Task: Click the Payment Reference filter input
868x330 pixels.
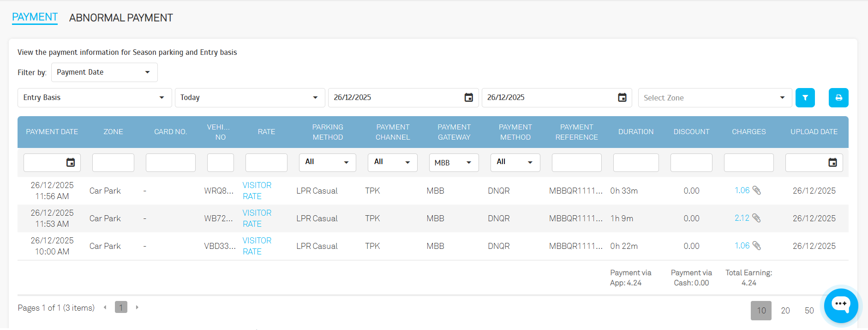Action: tap(576, 163)
